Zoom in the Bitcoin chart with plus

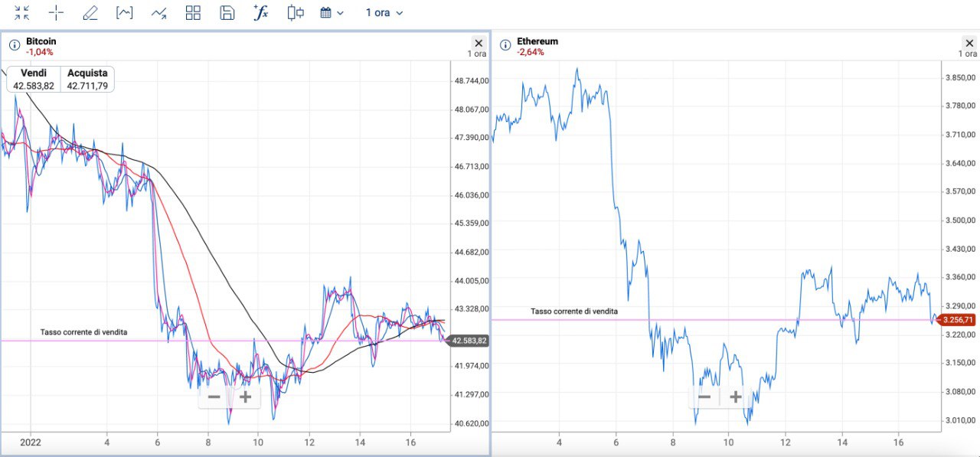(x=245, y=397)
